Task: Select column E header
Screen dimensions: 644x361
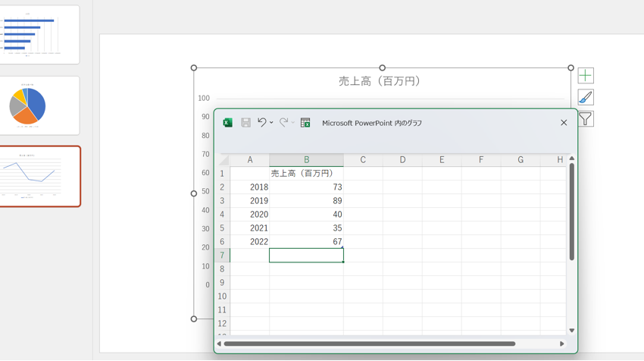Action: (x=442, y=160)
